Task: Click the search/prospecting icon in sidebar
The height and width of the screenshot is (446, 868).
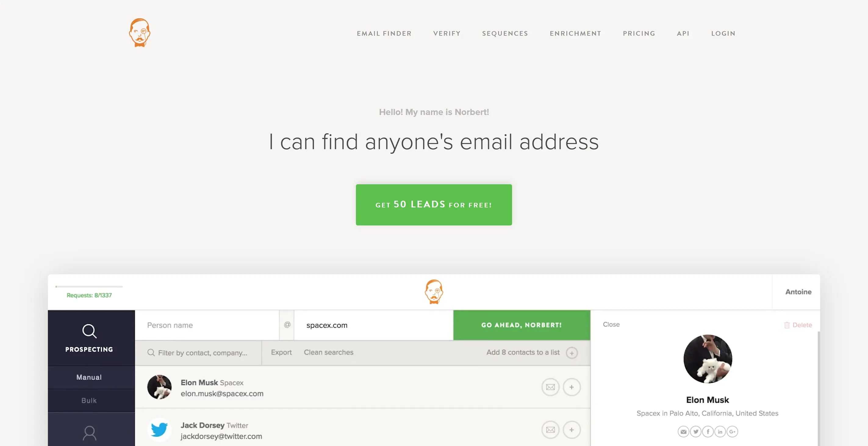Action: tap(89, 330)
